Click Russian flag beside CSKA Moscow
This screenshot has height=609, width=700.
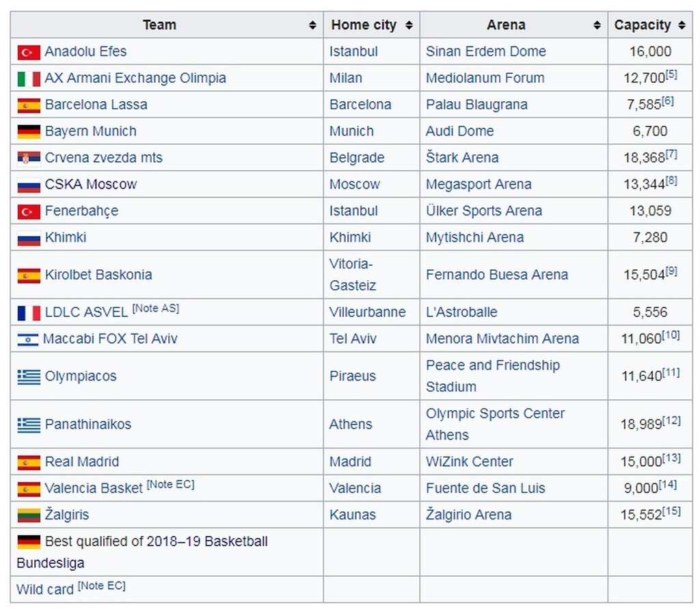(29, 185)
